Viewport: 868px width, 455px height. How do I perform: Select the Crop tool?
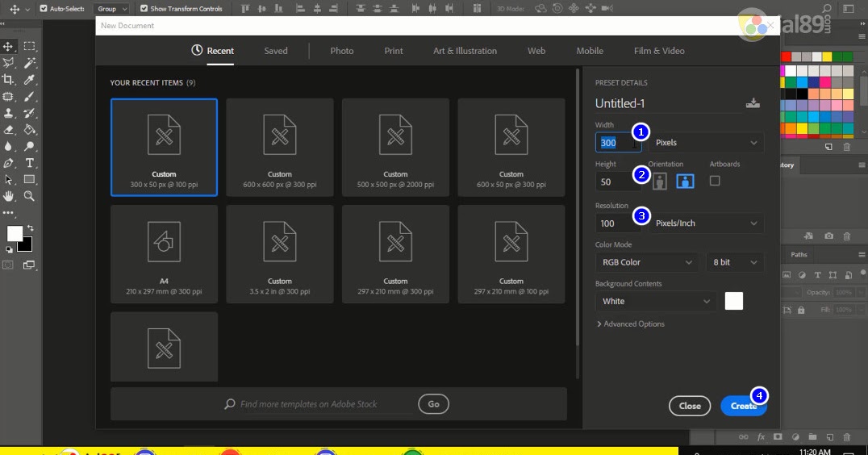point(8,80)
